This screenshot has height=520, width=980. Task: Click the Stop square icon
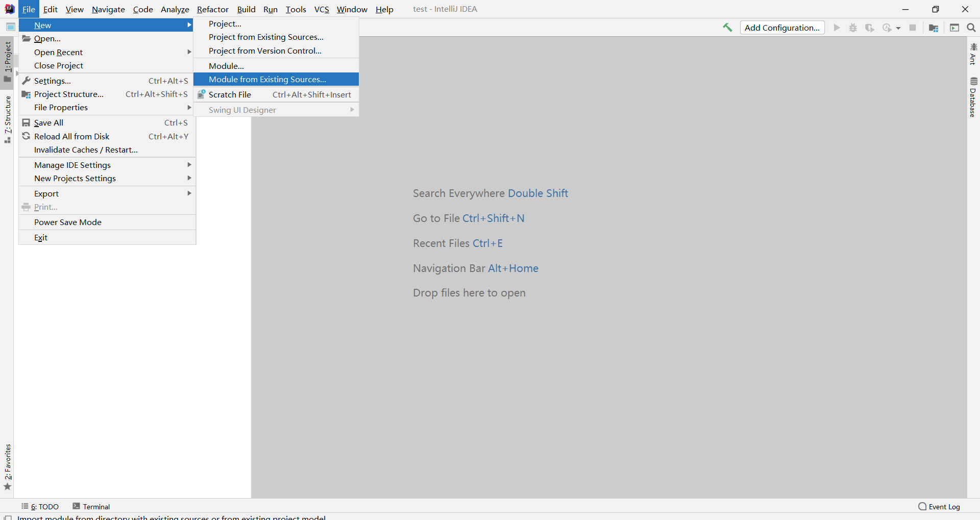913,28
